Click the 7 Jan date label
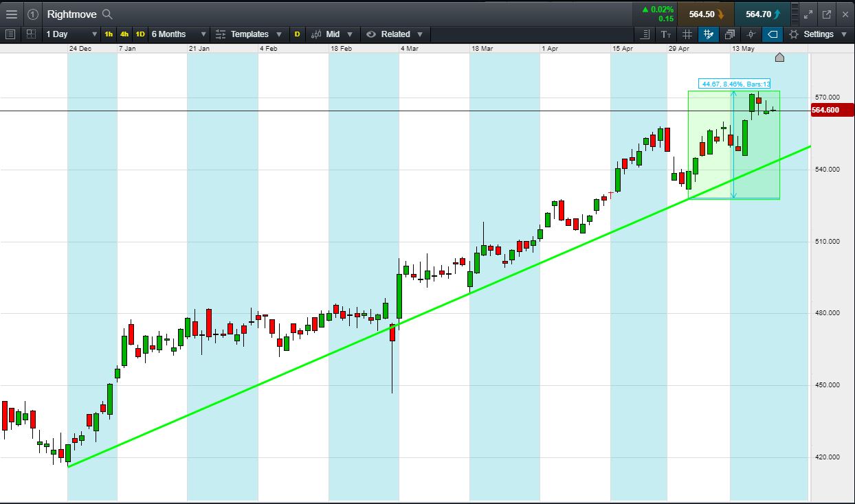 click(128, 49)
